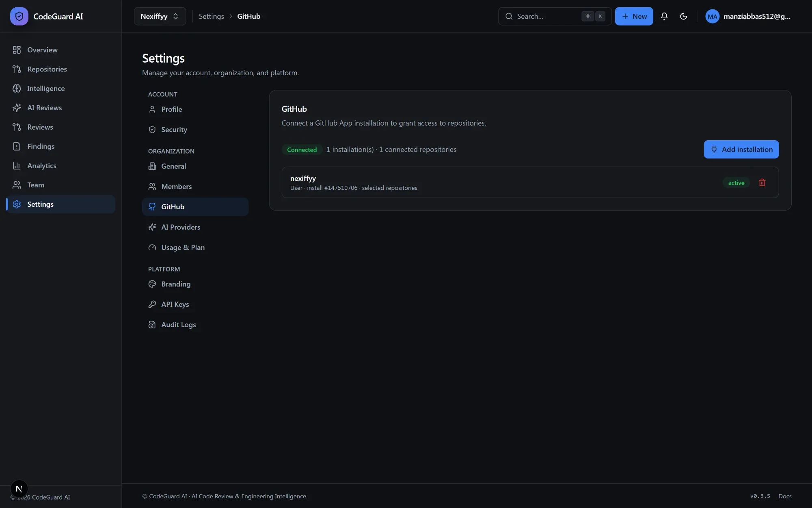Click "1 installation(s) · 1 connected repositories" text
The image size is (812, 508).
(x=391, y=150)
